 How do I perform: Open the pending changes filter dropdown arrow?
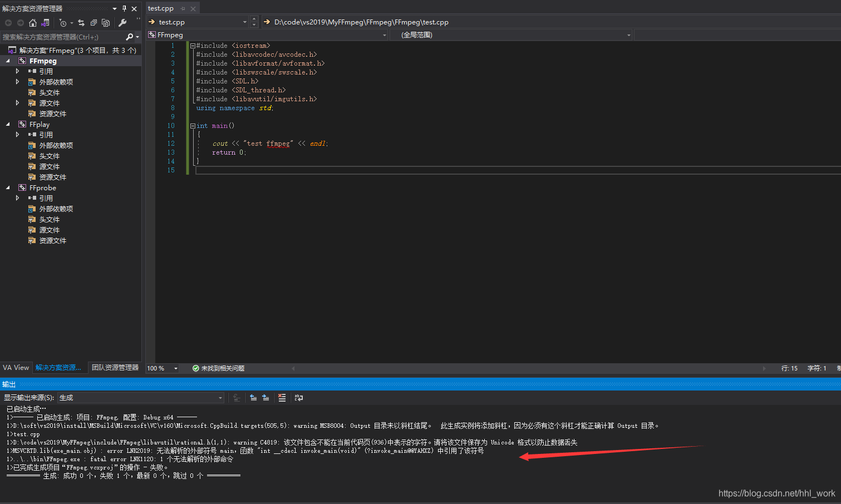point(72,23)
